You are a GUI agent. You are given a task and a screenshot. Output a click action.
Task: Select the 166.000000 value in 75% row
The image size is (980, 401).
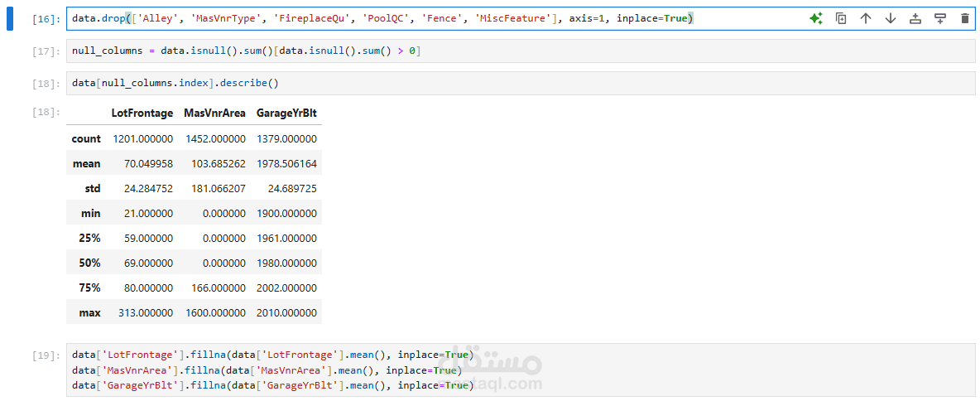point(219,288)
